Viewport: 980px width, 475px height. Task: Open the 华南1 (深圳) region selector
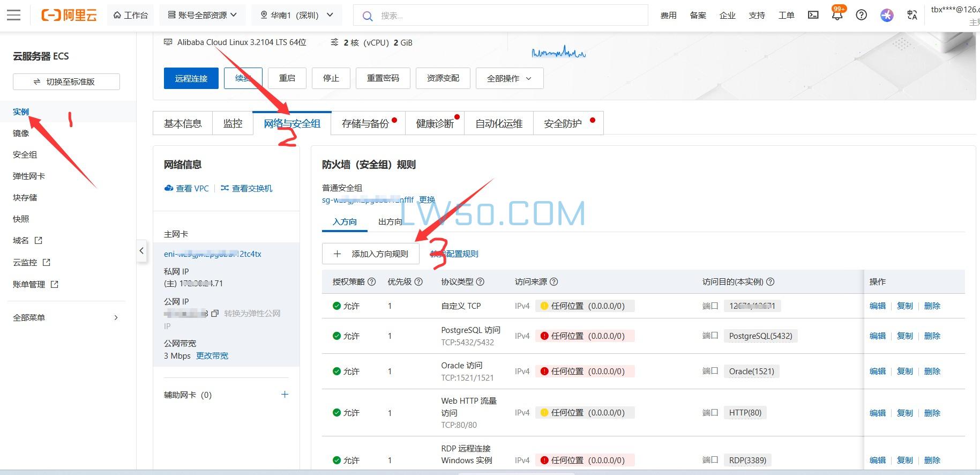point(296,15)
